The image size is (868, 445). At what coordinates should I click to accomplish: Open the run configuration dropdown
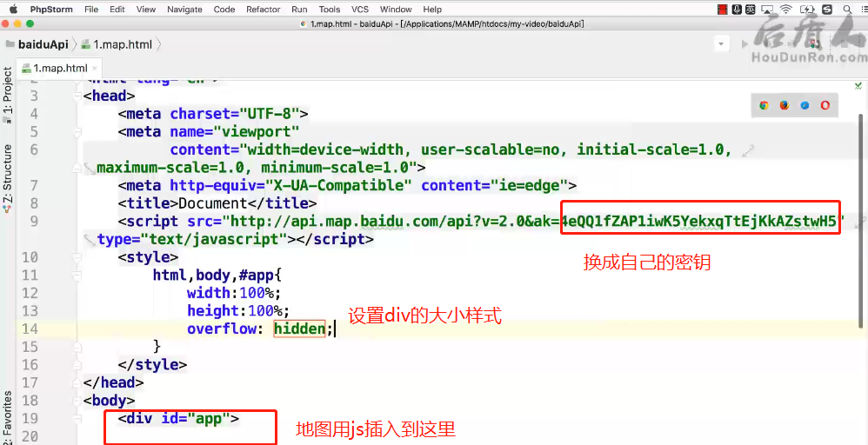[x=721, y=43]
